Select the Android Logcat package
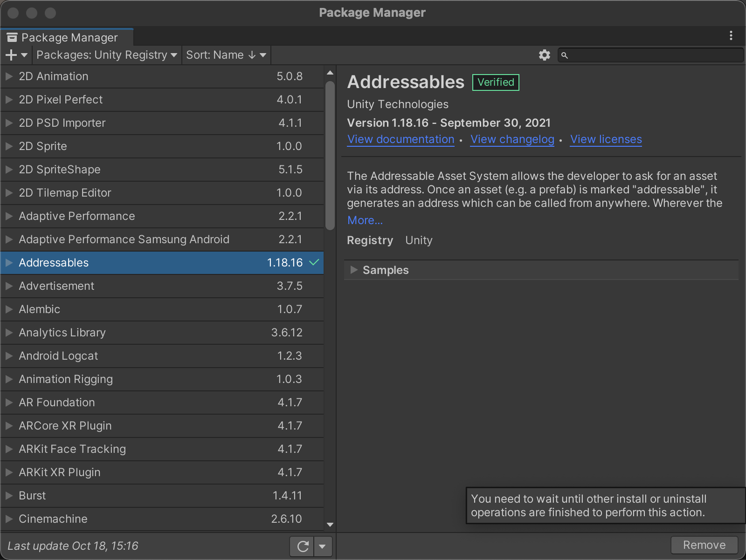746x560 pixels. tap(162, 356)
